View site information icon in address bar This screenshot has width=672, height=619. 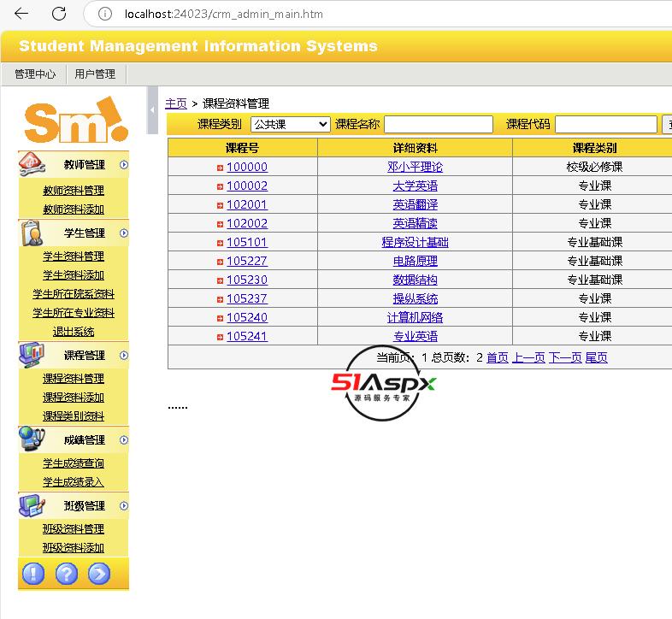(105, 14)
